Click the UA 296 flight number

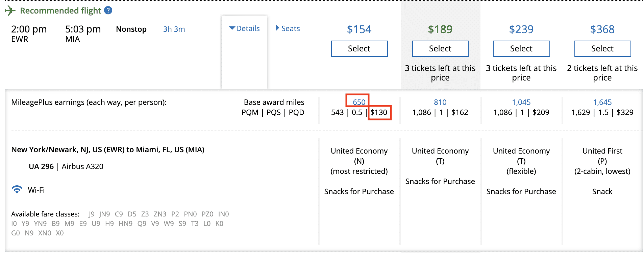[41, 166]
